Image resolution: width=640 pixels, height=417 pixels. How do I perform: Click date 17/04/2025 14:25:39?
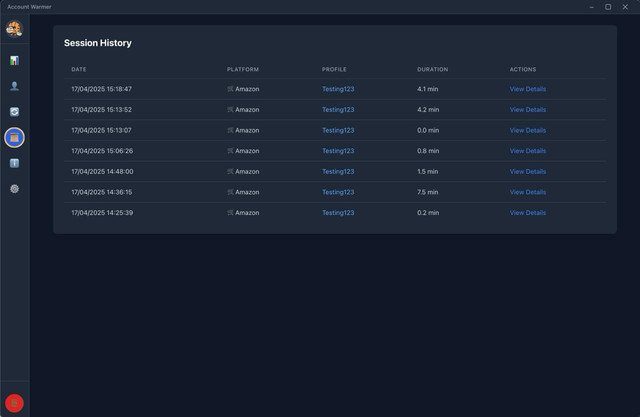(x=102, y=213)
